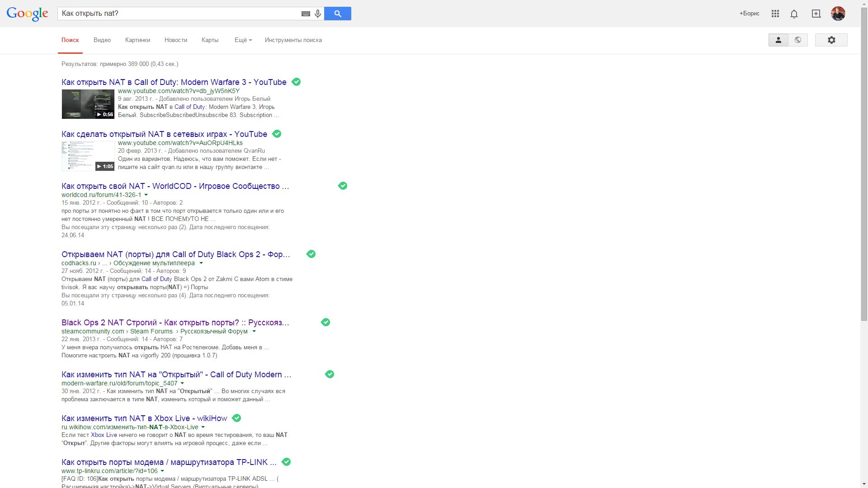The height and width of the screenshot is (488, 868).
Task: Click www.youtube.com/watch?v=db_jyW5nK5Y URL text
Action: (179, 91)
